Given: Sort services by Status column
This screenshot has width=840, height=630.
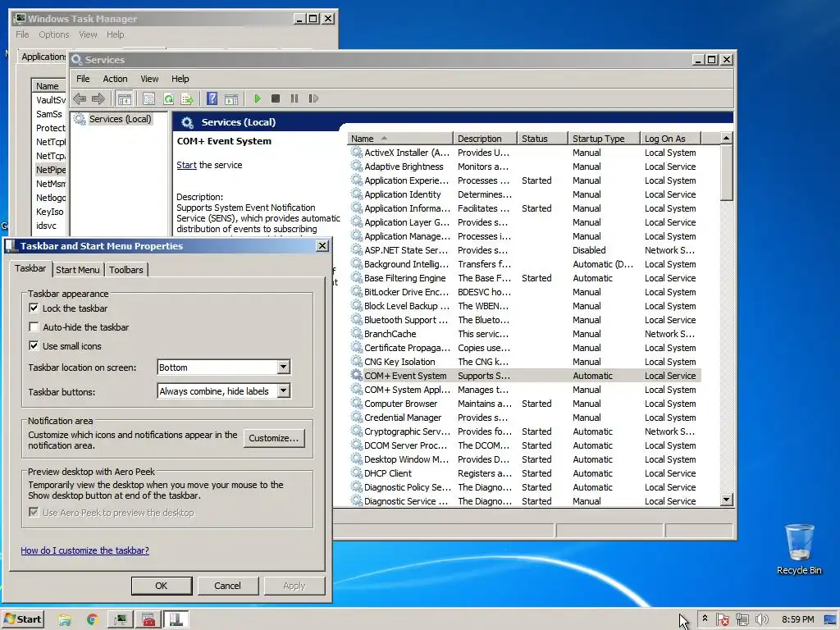Looking at the screenshot, I should tap(542, 138).
